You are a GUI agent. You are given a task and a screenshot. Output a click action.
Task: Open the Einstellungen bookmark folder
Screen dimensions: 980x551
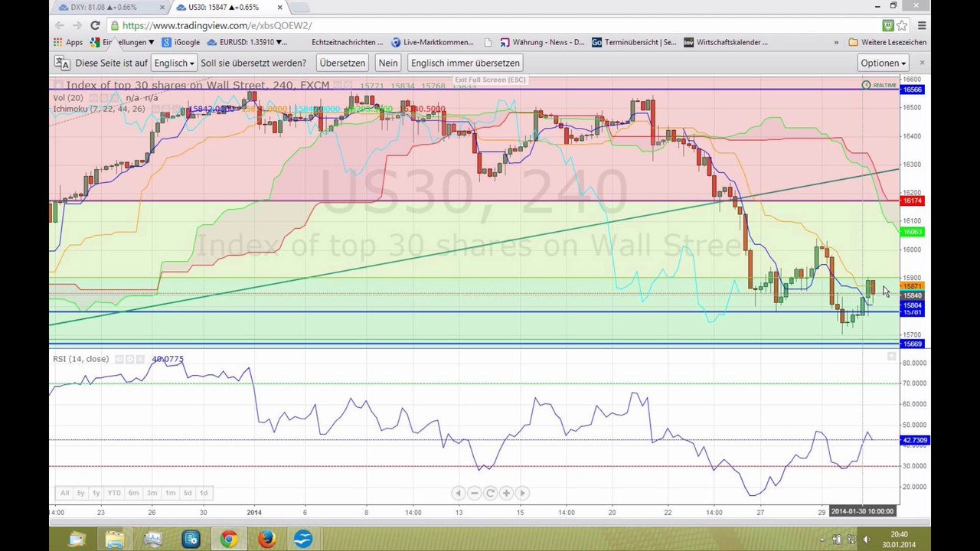tap(122, 42)
